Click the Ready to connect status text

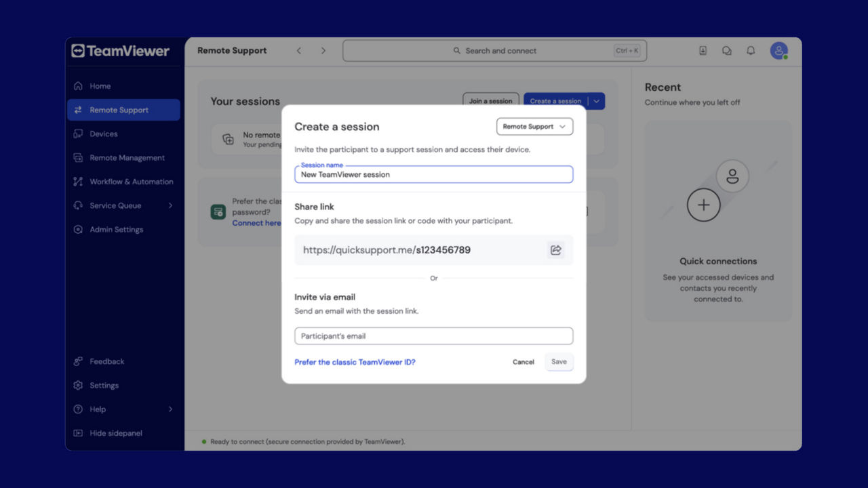[308, 441]
